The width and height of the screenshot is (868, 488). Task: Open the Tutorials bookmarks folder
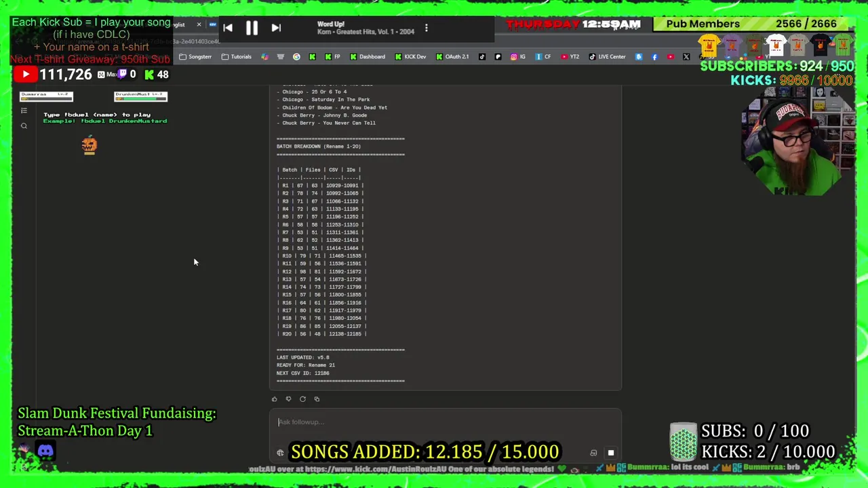point(237,57)
